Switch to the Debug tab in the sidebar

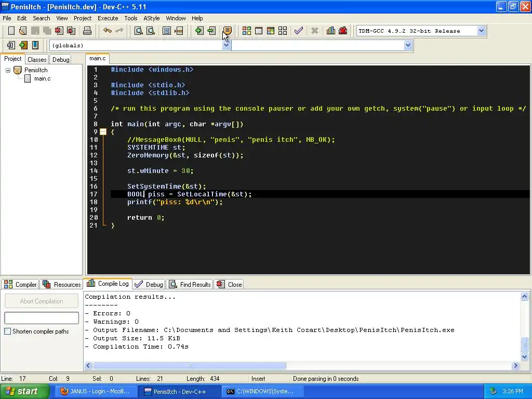point(61,60)
